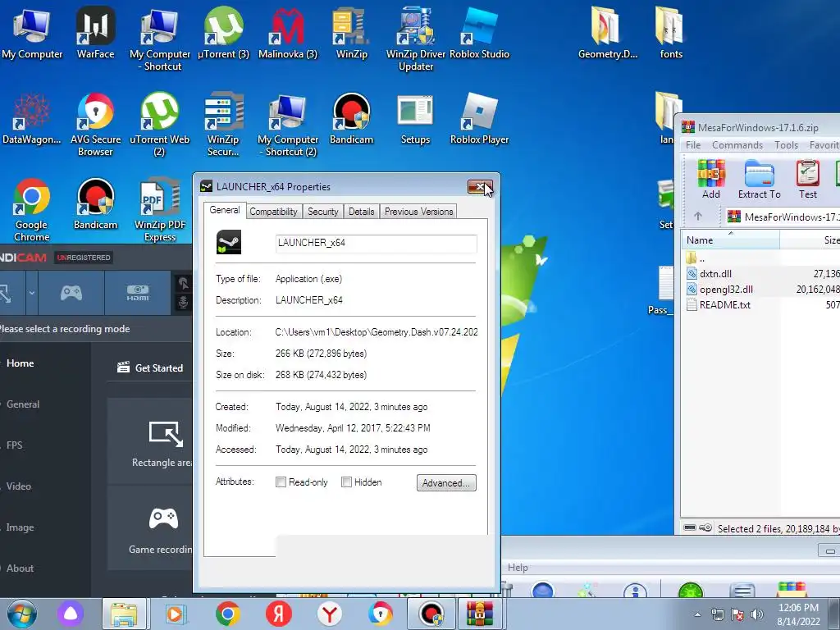Go up one level in WinRAR
The height and width of the screenshot is (630, 840).
coord(697,217)
